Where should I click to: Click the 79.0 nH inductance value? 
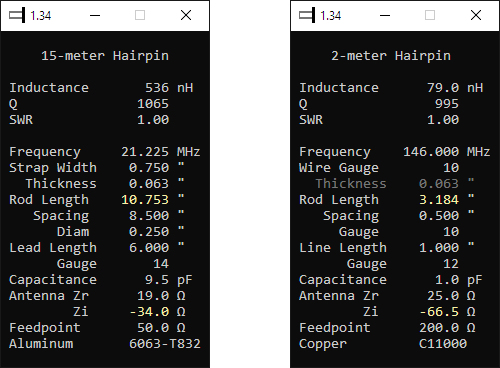pyautogui.click(x=455, y=88)
